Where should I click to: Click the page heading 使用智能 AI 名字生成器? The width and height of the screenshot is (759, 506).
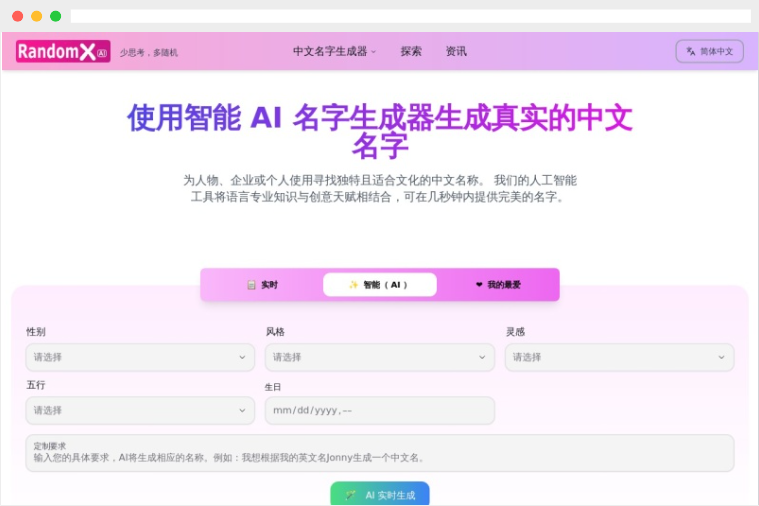coord(380,131)
